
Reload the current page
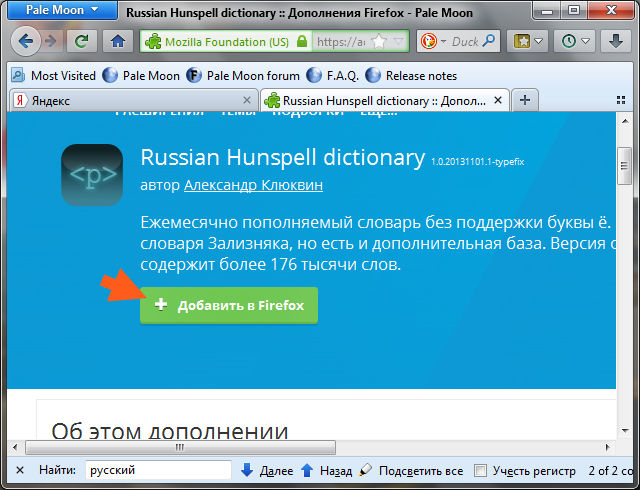82,41
